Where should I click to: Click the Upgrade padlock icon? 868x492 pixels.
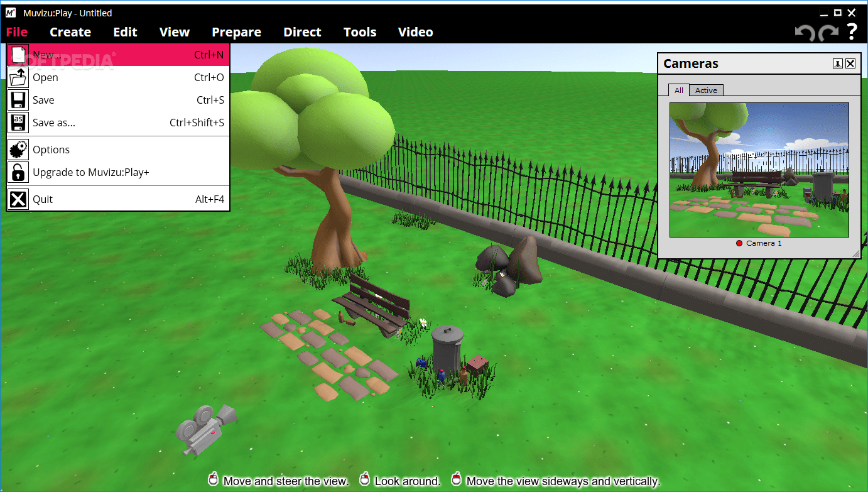click(19, 172)
